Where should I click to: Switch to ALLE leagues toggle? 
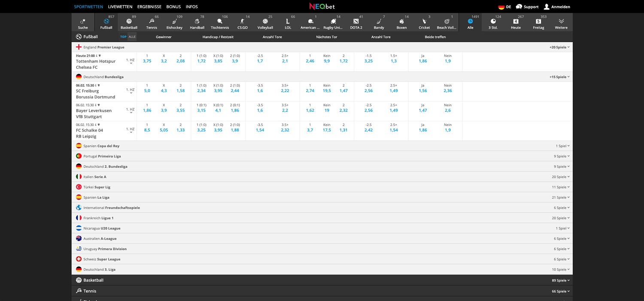(x=132, y=37)
